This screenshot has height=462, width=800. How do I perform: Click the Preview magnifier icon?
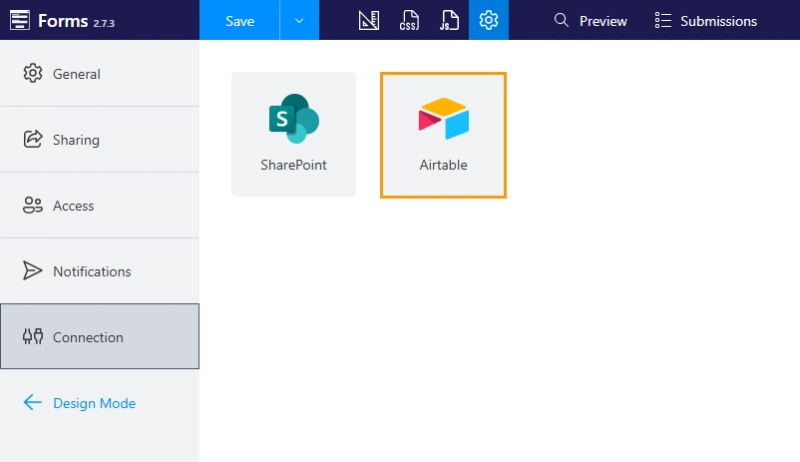pos(562,20)
